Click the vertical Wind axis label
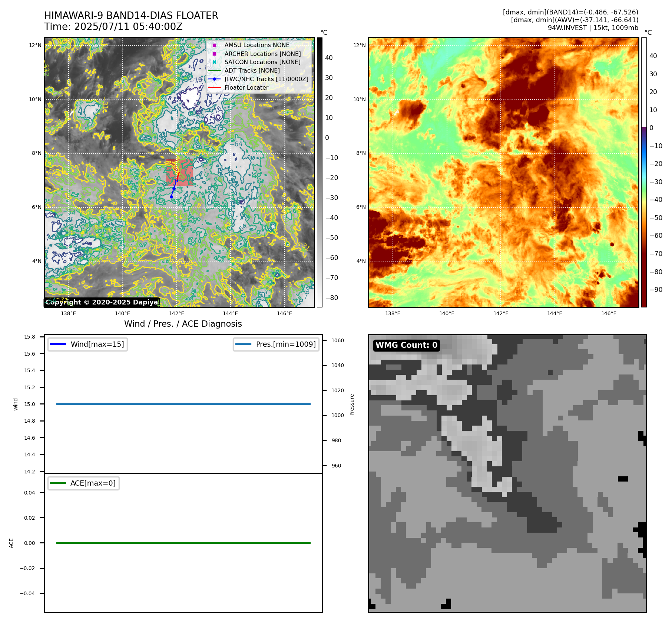Image resolution: width=672 pixels, height=626 pixels. tap(16, 404)
